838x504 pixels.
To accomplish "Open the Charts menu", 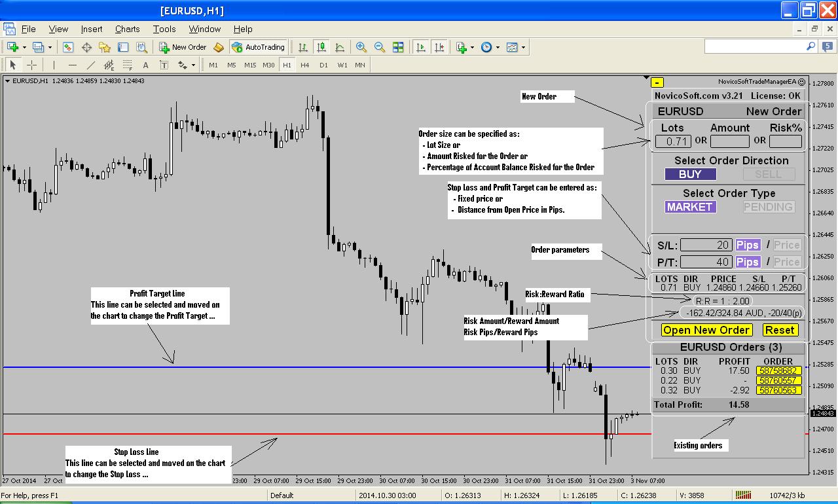I will click(x=127, y=29).
